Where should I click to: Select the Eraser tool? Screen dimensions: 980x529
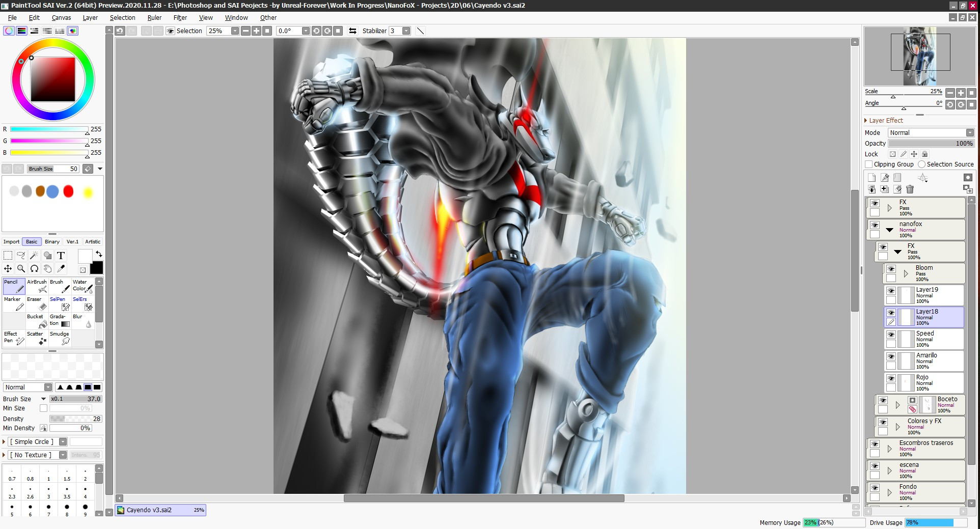click(37, 303)
